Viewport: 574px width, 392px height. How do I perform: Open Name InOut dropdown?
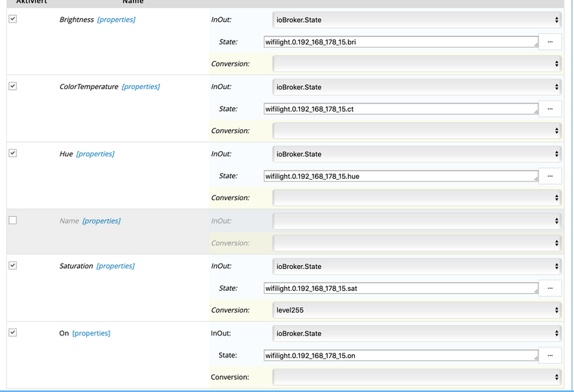point(417,221)
